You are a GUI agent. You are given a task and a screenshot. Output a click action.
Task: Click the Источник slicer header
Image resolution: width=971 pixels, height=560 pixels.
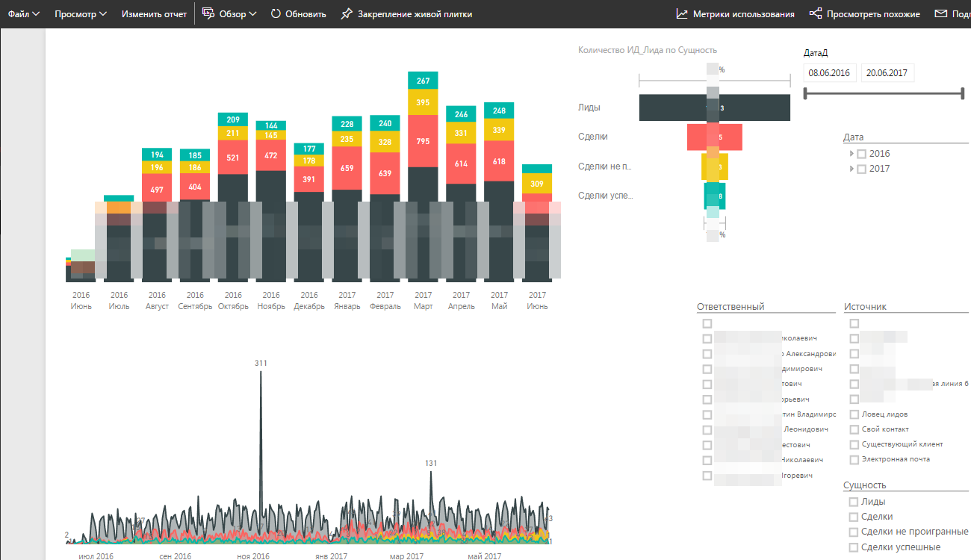[x=865, y=307]
